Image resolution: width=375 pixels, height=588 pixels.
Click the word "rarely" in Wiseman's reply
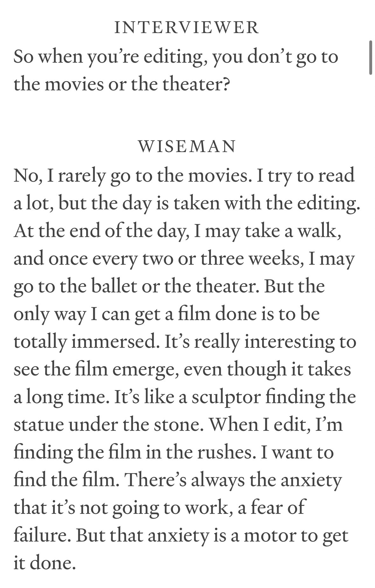(81, 175)
